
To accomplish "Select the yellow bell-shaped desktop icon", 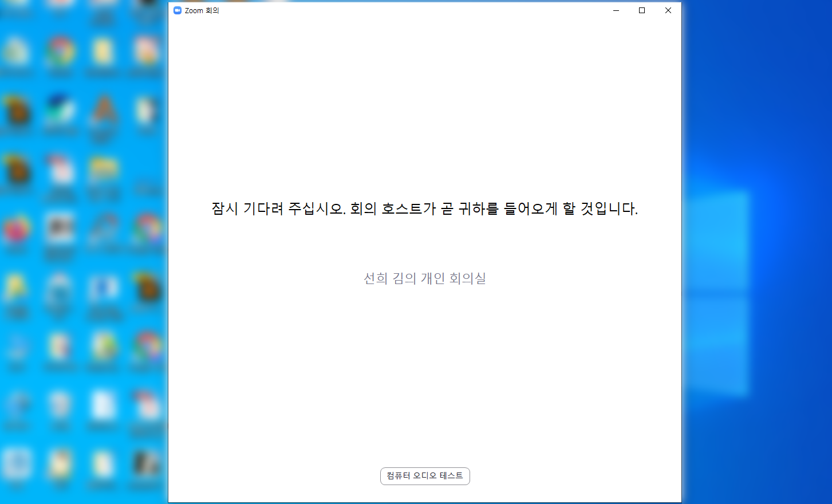I will click(x=17, y=288).
